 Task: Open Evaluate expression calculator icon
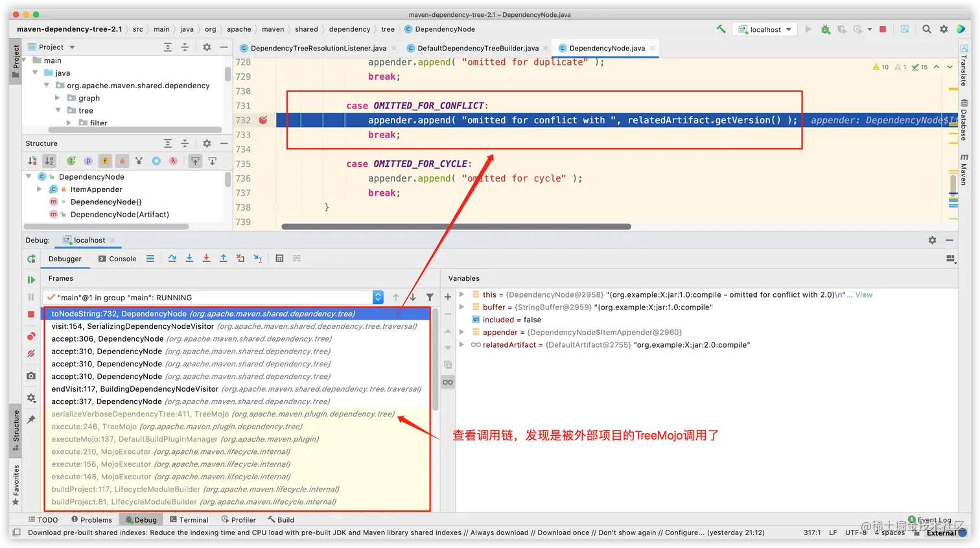(279, 258)
